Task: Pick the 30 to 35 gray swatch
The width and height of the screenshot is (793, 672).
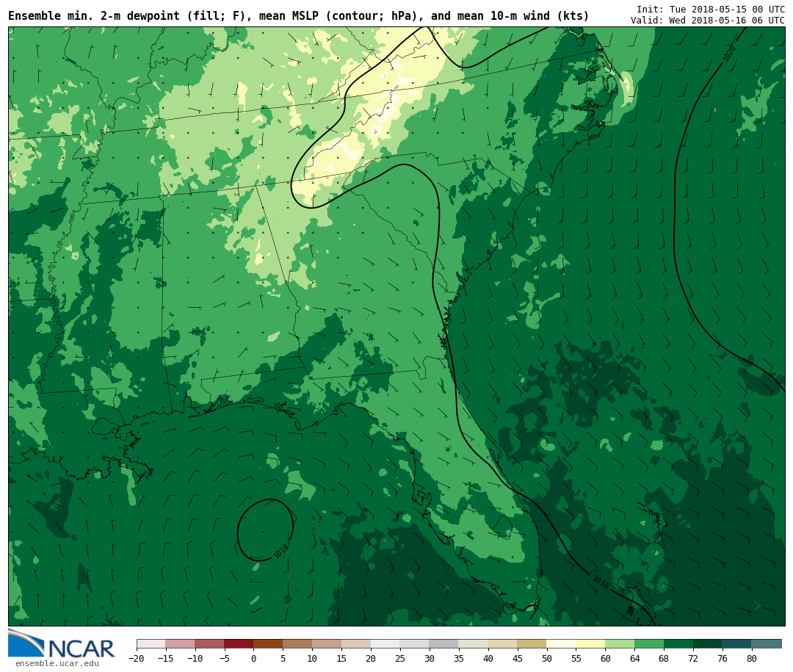Action: tap(444, 643)
